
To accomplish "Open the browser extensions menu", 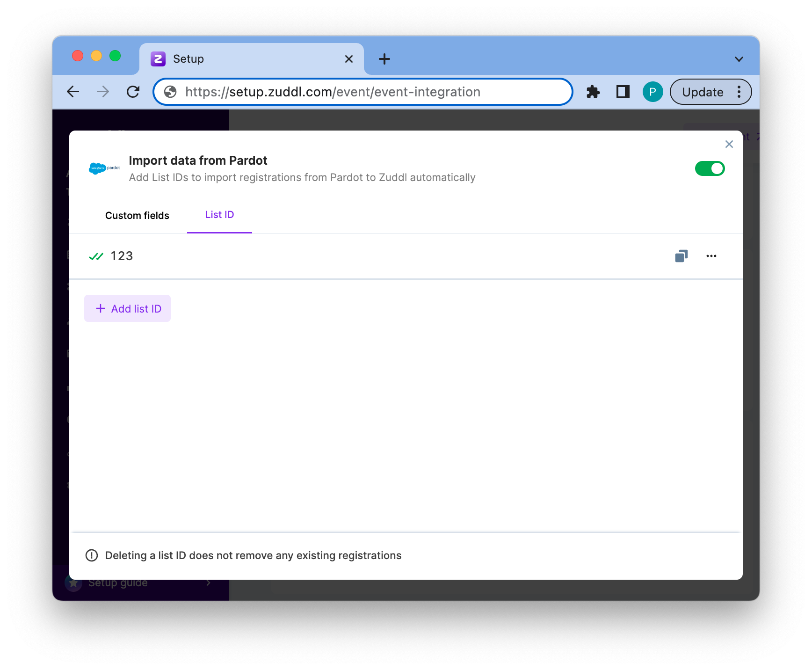I will click(x=593, y=92).
